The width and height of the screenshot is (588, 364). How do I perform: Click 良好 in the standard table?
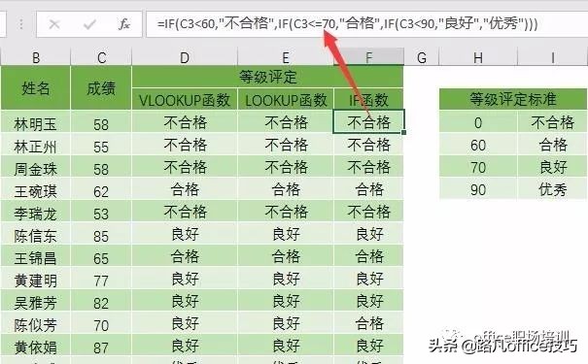(552, 167)
